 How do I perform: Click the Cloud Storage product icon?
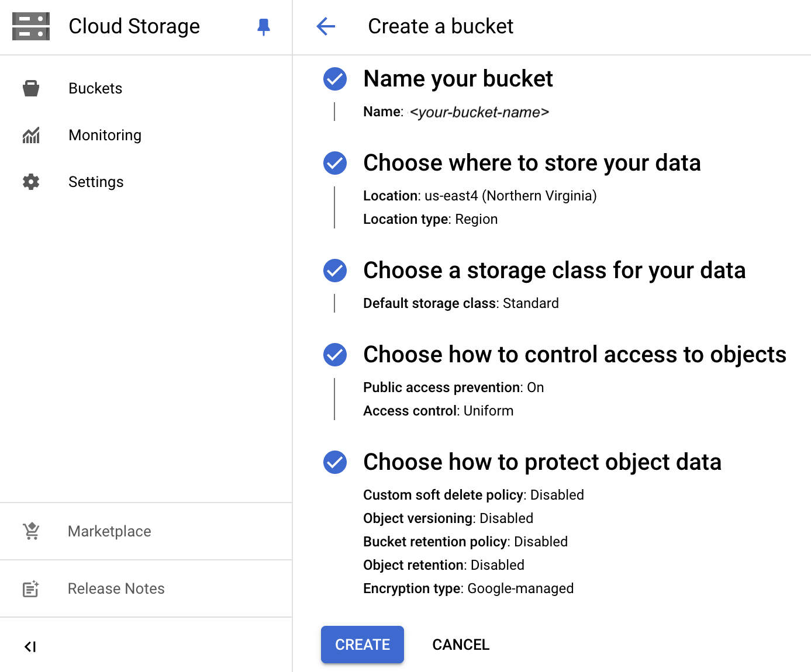(31, 26)
